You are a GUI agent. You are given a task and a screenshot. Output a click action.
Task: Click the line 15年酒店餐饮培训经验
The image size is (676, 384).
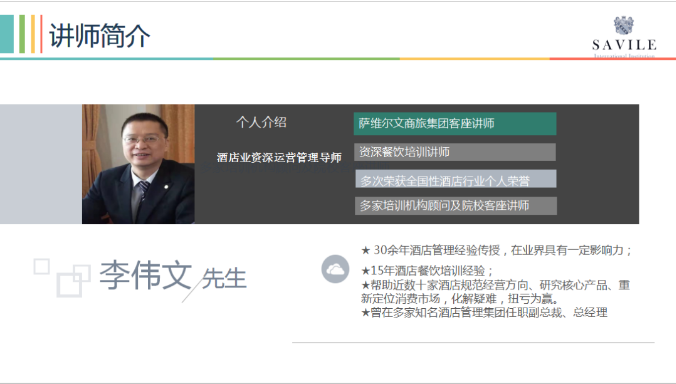coord(427,271)
